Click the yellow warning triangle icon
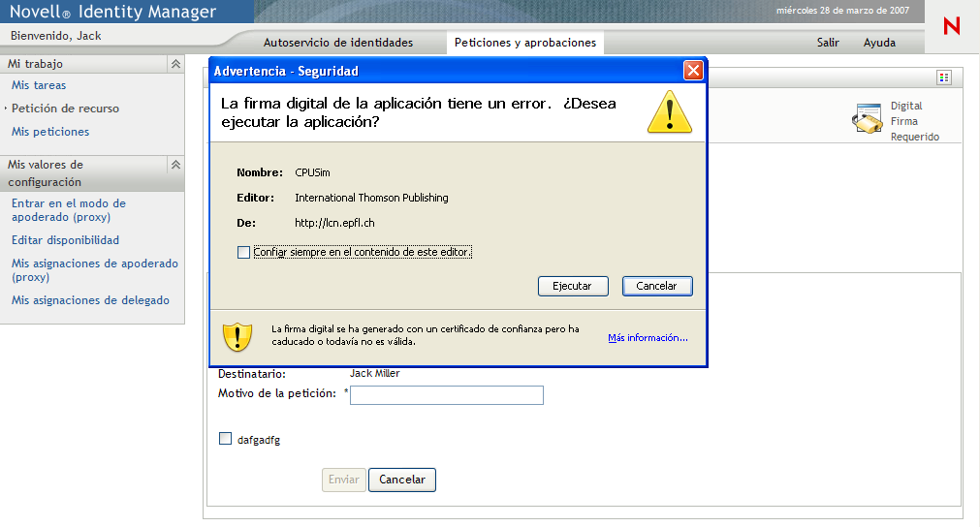Screen dimensions: 980x527 [670, 112]
